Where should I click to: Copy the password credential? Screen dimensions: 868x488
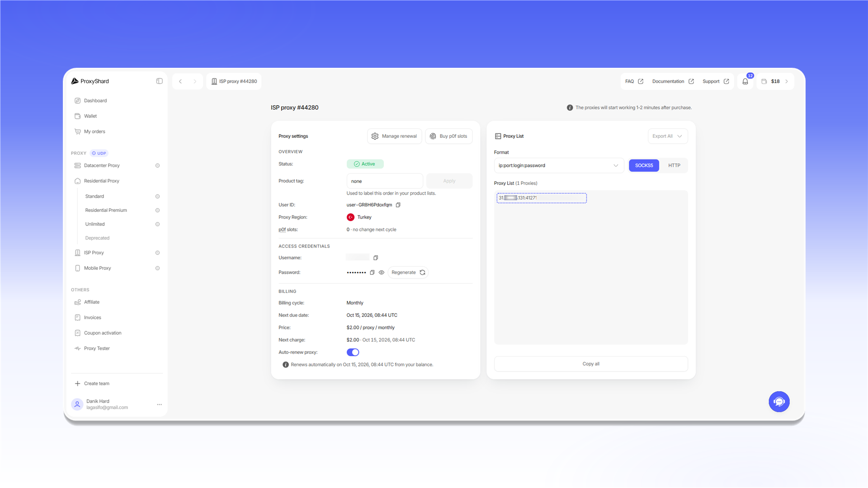tap(372, 272)
